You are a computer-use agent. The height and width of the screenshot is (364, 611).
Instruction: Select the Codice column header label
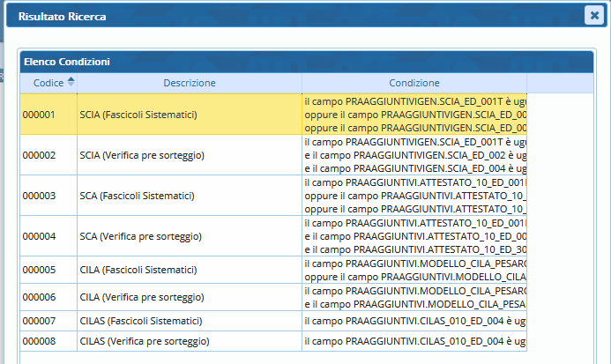[x=48, y=83]
